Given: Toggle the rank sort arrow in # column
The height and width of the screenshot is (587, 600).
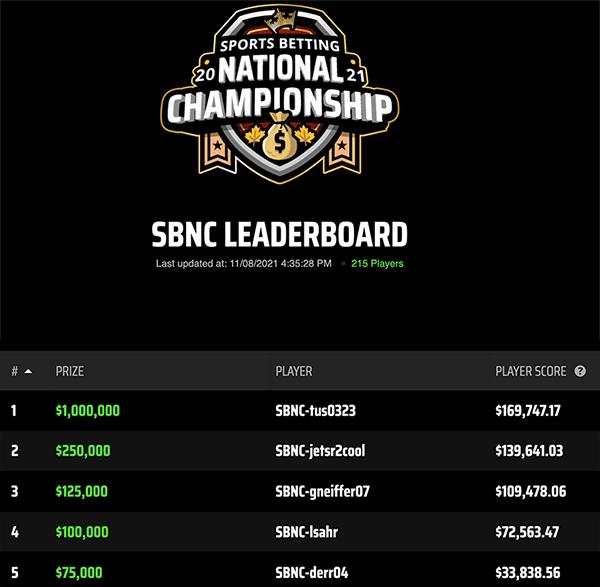Looking at the screenshot, I should click(28, 371).
